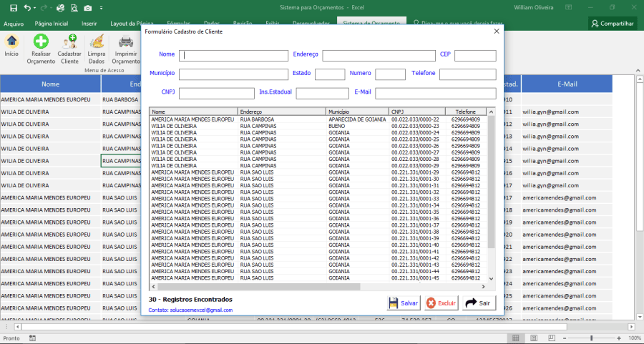Click the Ins.Estadual input field
Viewport: 644px width, 344px height.
(x=323, y=93)
